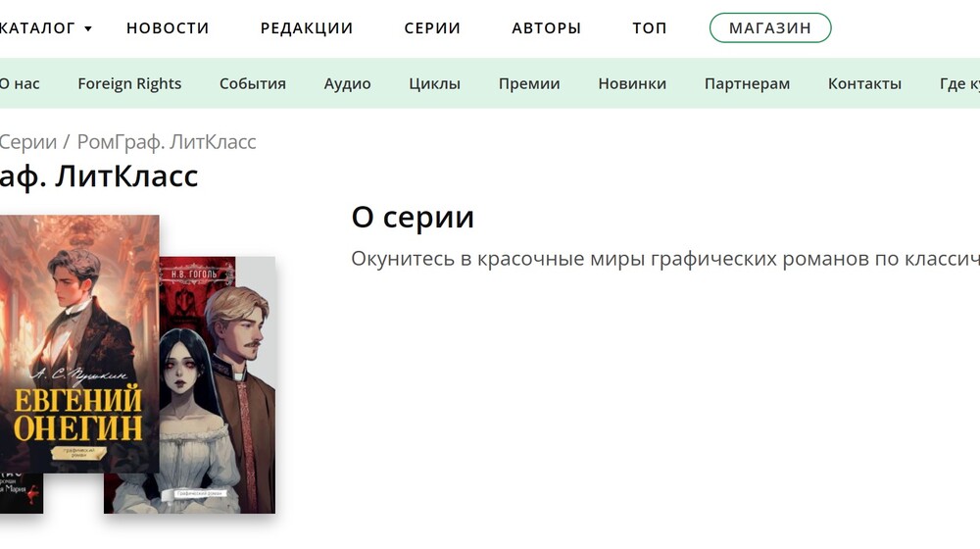Select the Топ menu item

point(650,28)
